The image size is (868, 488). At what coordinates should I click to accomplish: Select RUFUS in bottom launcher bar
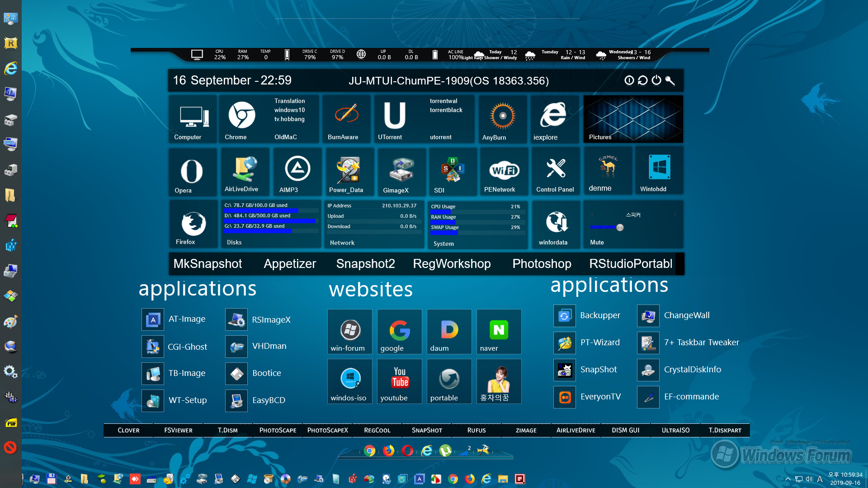click(476, 431)
